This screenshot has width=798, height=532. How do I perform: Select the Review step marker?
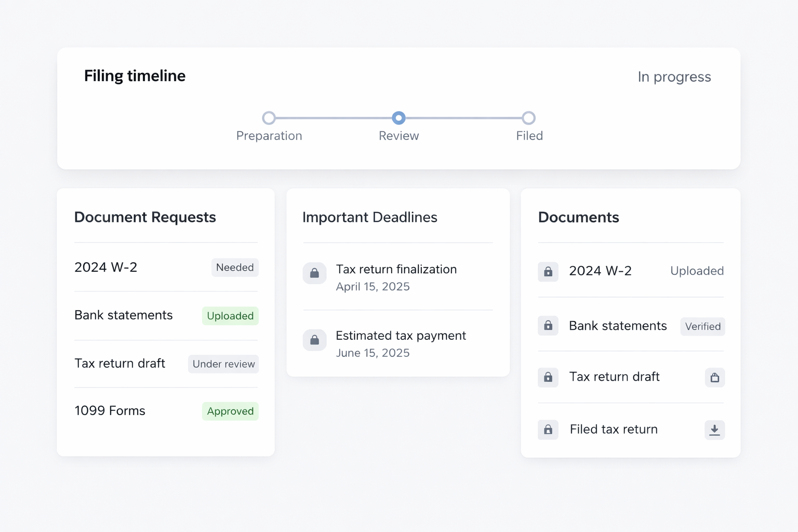point(398,118)
